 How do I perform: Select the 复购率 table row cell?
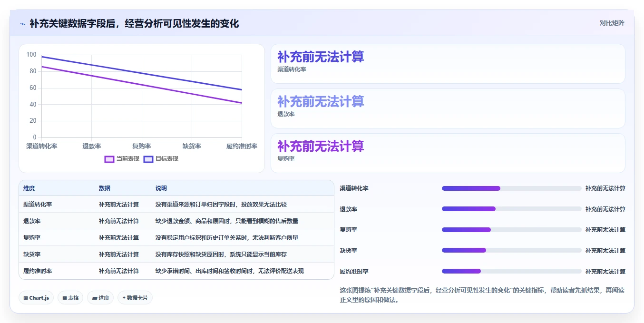tap(32, 238)
